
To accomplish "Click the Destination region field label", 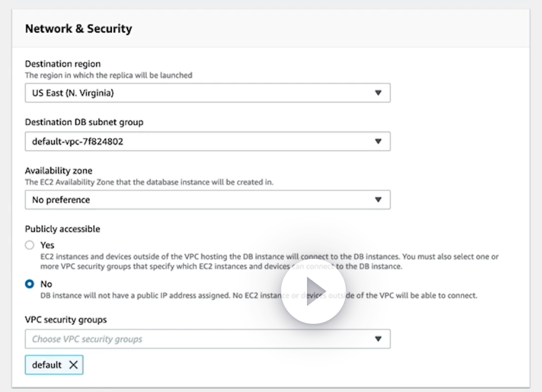I will [x=63, y=64].
